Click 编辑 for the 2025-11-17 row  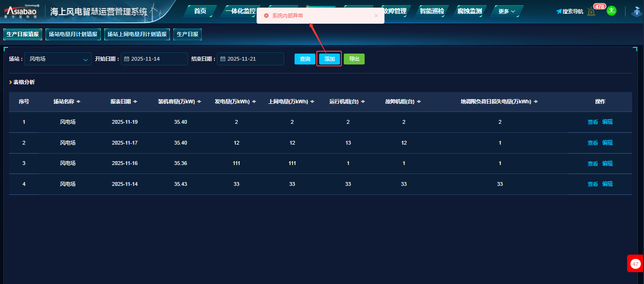point(607,143)
